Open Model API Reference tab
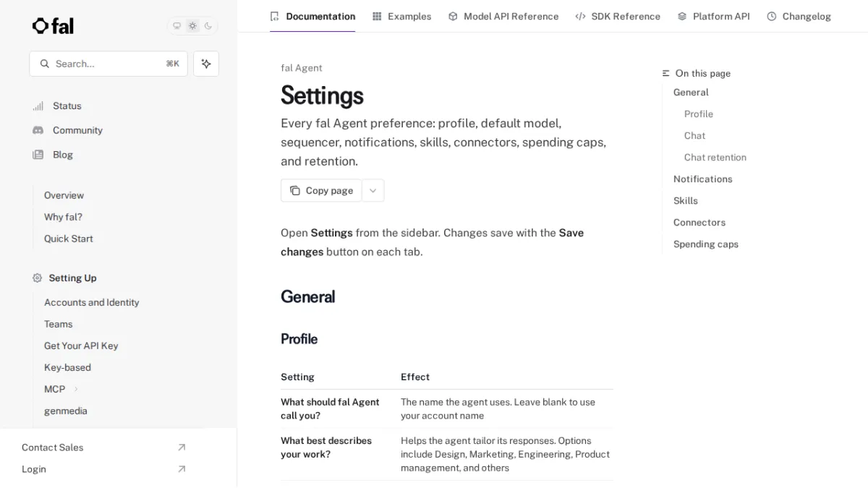The width and height of the screenshot is (868, 488). 503,16
